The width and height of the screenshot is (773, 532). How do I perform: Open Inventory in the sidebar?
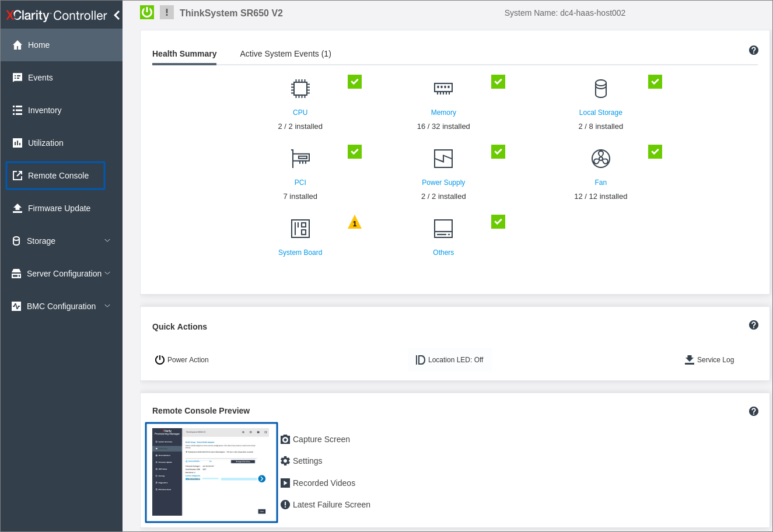point(61,110)
